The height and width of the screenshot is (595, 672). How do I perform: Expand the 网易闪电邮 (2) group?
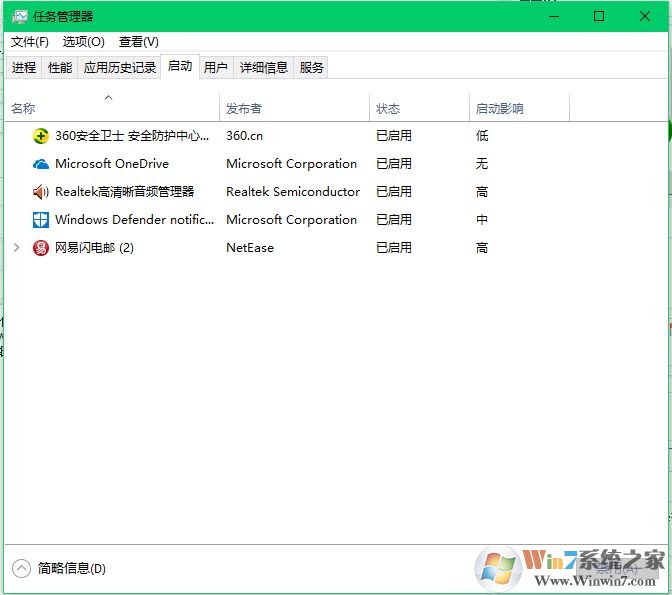coord(17,247)
